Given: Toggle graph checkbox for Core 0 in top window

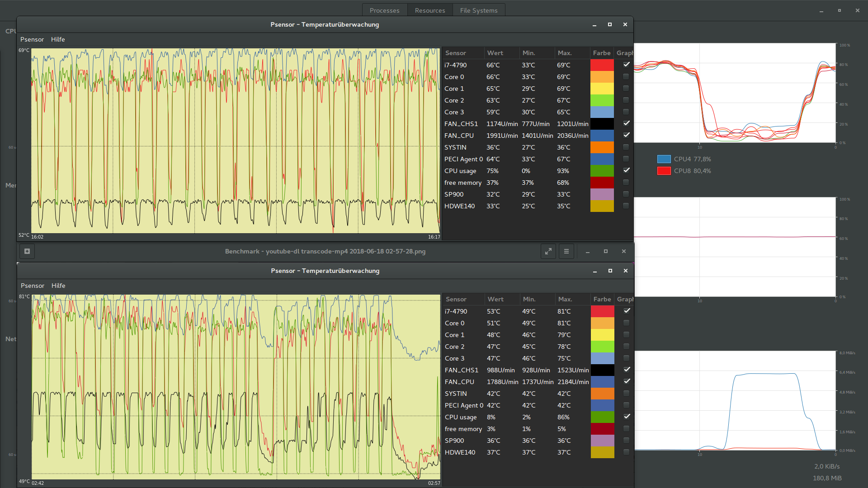Looking at the screenshot, I should [x=626, y=76].
